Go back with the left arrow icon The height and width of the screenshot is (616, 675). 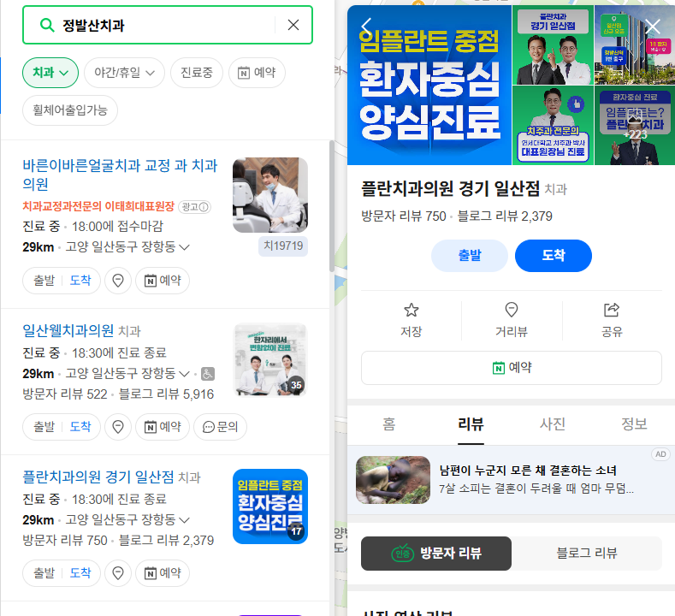click(366, 27)
